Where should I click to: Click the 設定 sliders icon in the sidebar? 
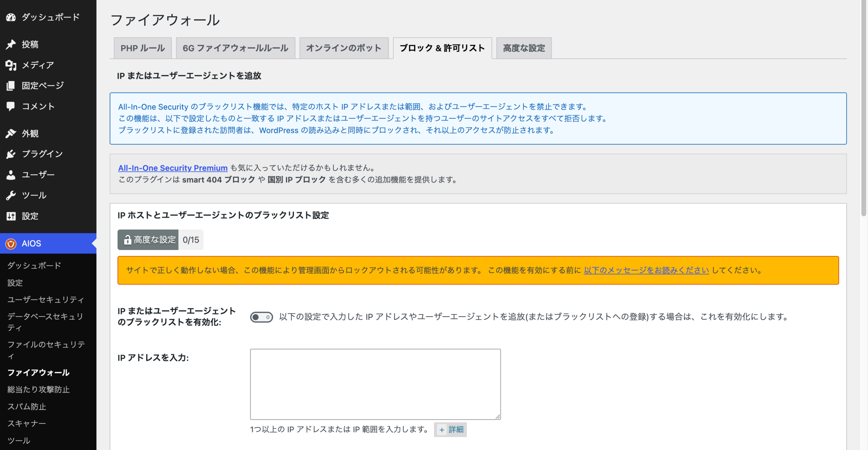pos(11,216)
